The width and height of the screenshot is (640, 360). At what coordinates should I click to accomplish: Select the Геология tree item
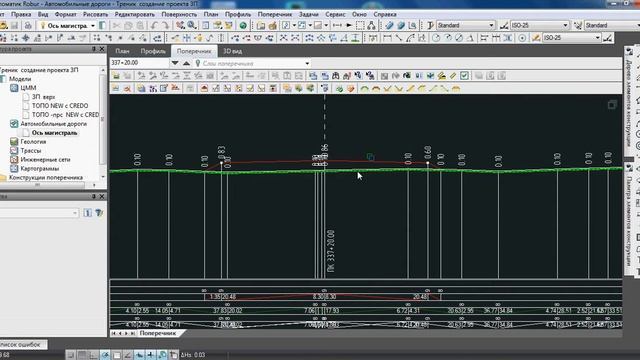point(33,142)
